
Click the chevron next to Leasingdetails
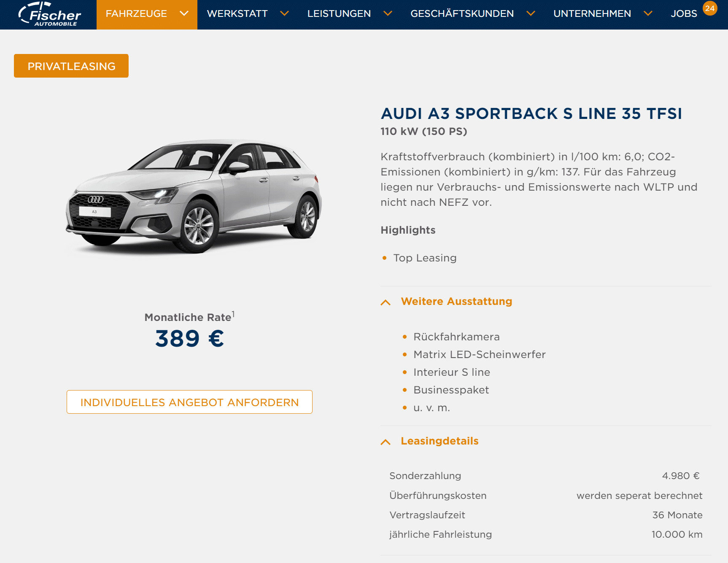tap(386, 442)
